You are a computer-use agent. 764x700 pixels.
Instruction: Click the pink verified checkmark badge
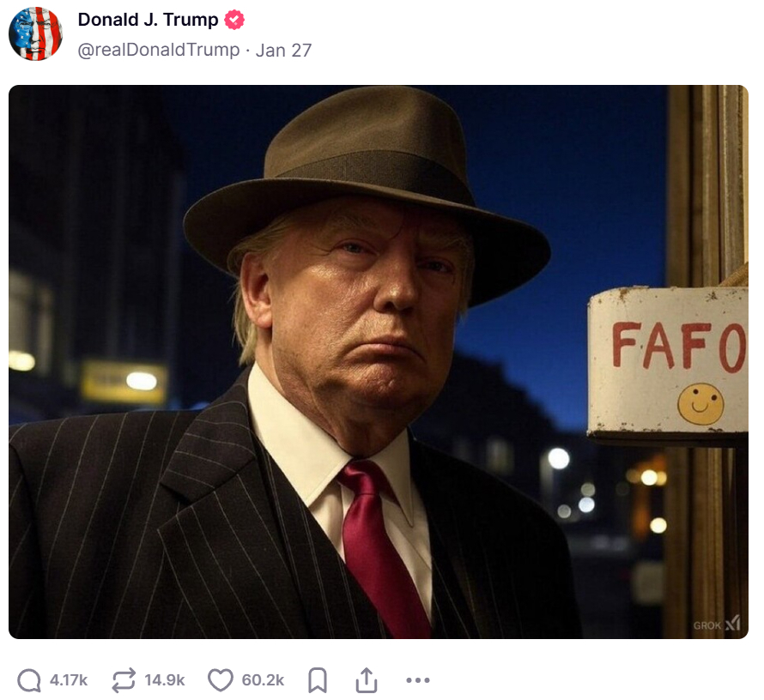click(234, 20)
